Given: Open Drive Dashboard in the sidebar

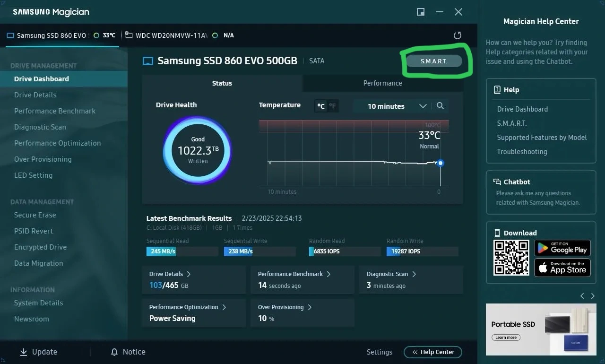Looking at the screenshot, I should 64,79.
